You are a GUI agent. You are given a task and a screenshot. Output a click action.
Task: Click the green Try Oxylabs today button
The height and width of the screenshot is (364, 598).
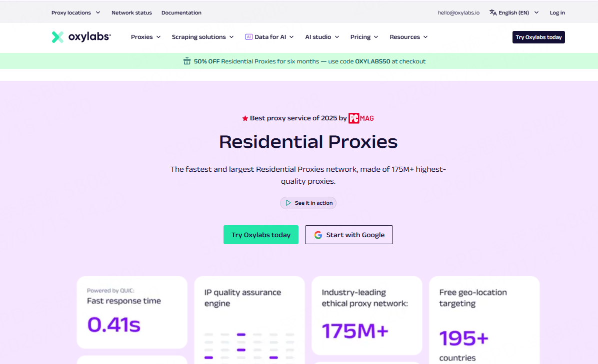tap(260, 235)
